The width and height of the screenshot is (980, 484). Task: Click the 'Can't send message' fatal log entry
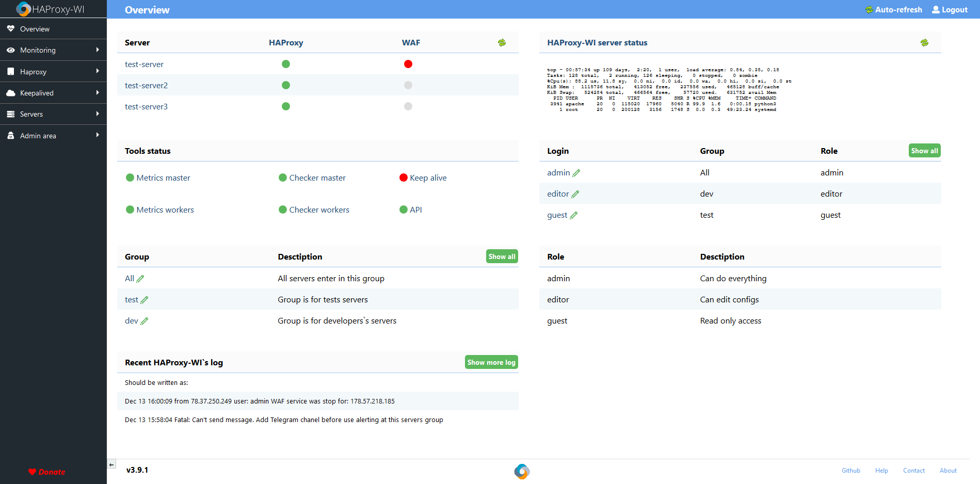click(318, 420)
